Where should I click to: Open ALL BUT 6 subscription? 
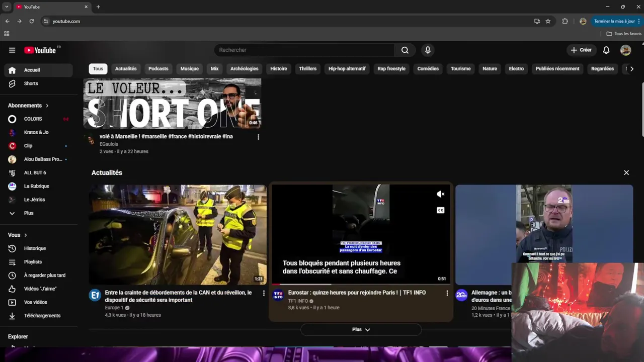pos(38,172)
